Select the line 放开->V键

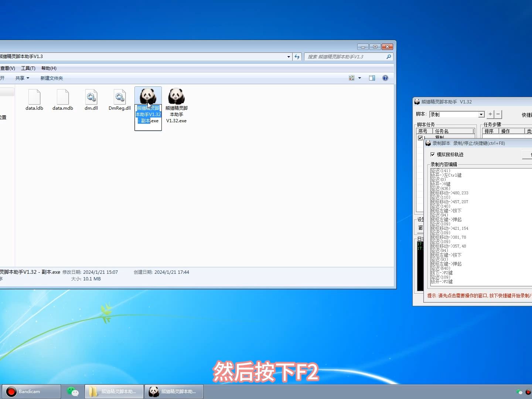click(440, 184)
